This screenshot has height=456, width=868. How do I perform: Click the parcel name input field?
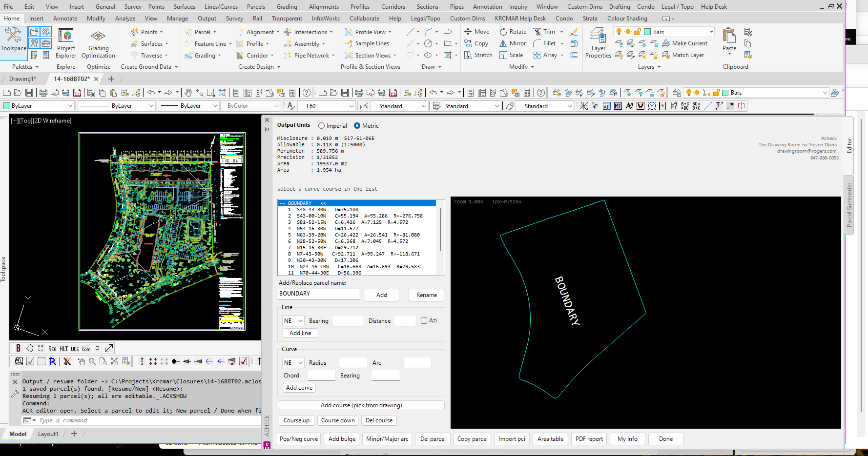tap(319, 294)
